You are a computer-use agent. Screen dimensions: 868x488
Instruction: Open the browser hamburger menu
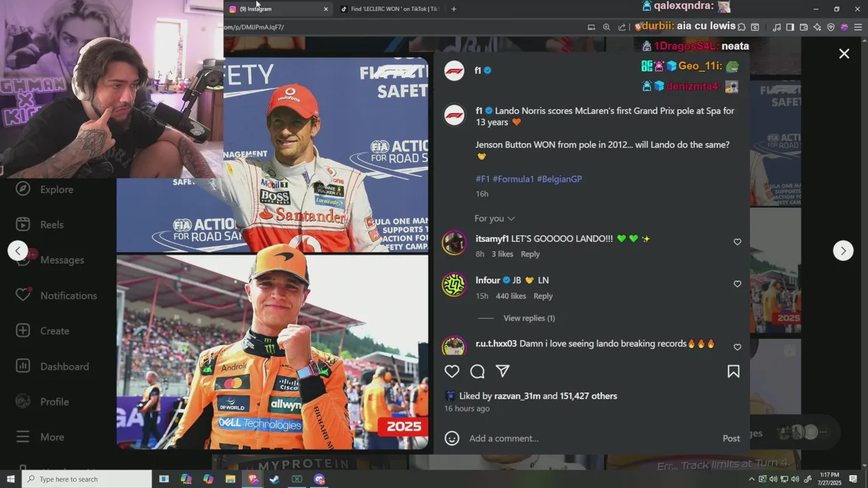point(858,27)
